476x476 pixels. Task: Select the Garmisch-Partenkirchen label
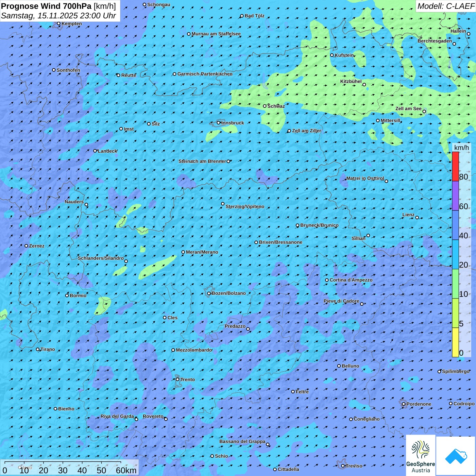point(205,74)
